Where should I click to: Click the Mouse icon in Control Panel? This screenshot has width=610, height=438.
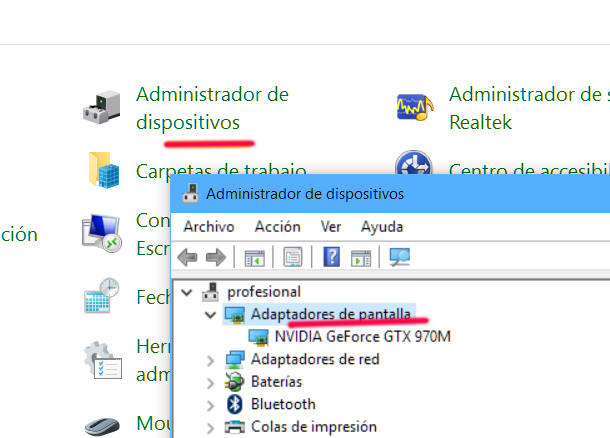point(102,427)
